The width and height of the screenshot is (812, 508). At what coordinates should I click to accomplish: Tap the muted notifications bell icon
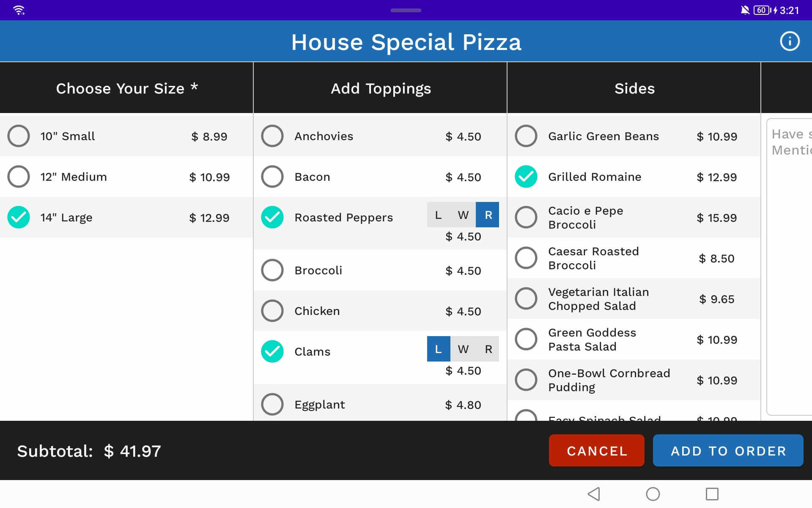[x=745, y=10]
